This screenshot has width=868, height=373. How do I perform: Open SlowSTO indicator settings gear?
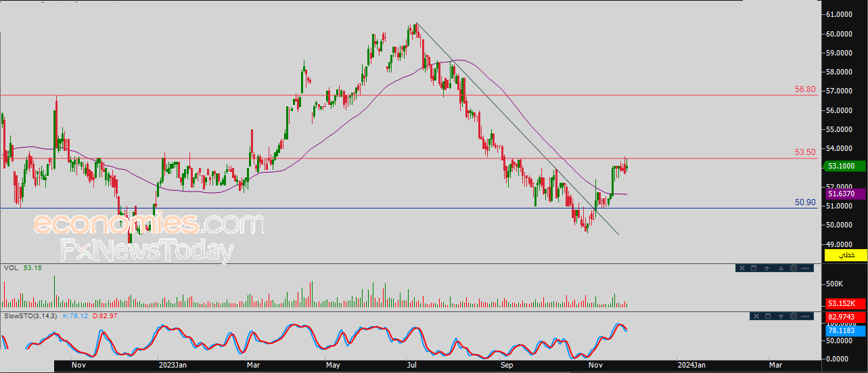coord(794,316)
